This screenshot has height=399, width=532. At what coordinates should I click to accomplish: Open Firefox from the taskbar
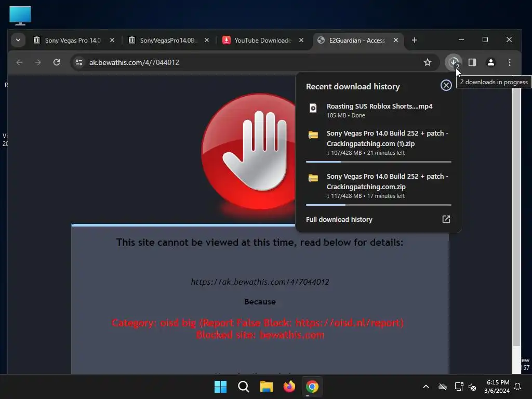click(x=289, y=387)
